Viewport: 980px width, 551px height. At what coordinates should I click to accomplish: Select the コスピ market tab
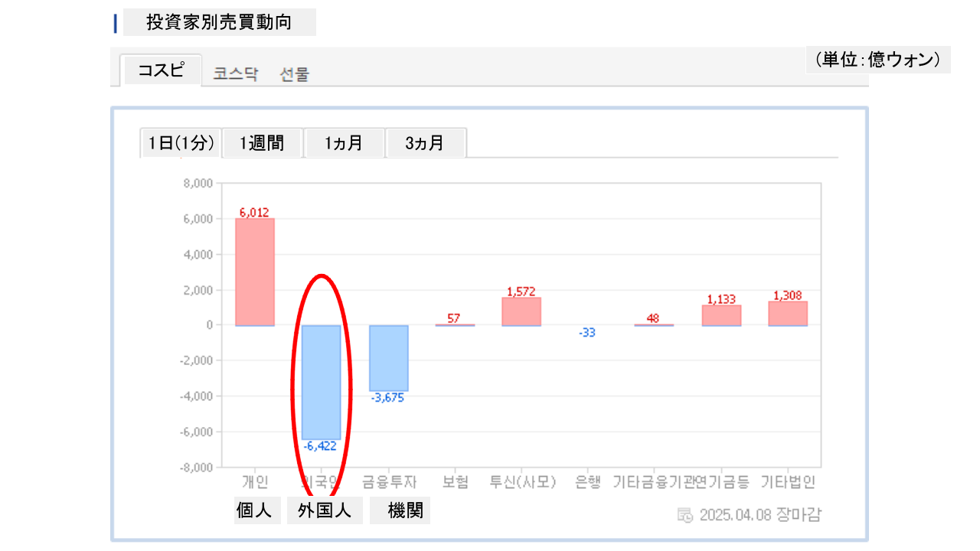[161, 70]
